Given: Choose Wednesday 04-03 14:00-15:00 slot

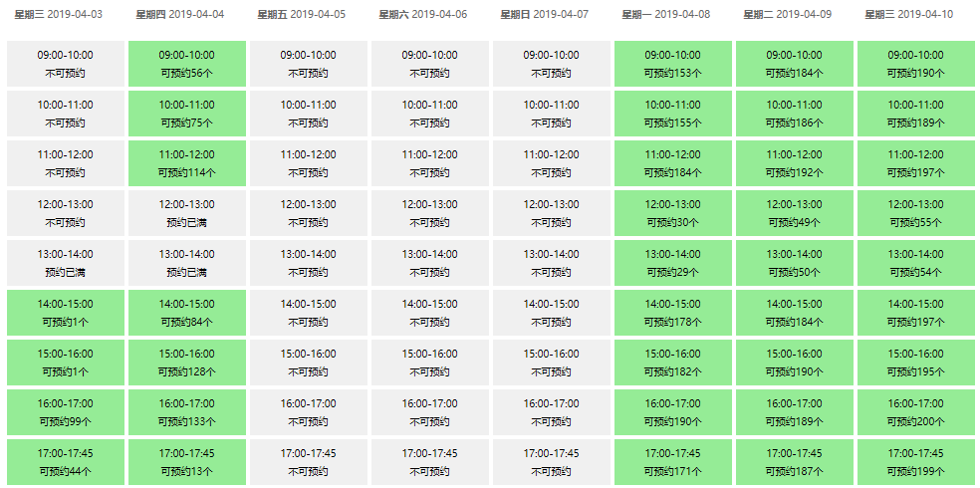Looking at the screenshot, I should coord(66,313).
